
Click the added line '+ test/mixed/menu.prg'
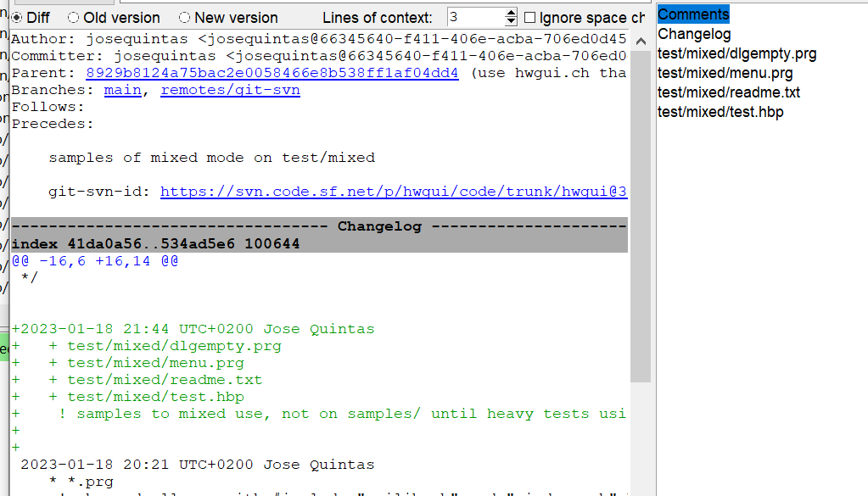[128, 363]
